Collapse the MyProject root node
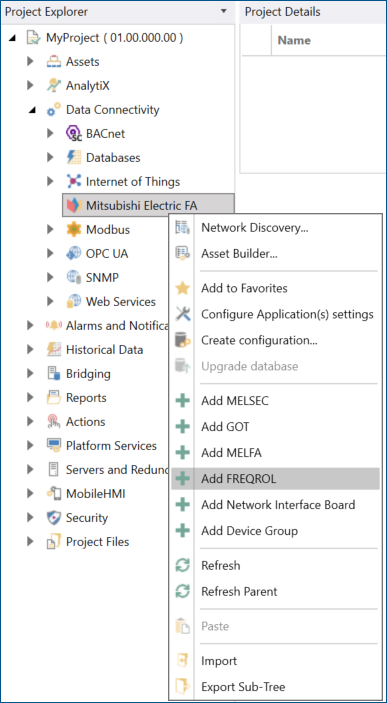The image size is (387, 703). click(13, 38)
